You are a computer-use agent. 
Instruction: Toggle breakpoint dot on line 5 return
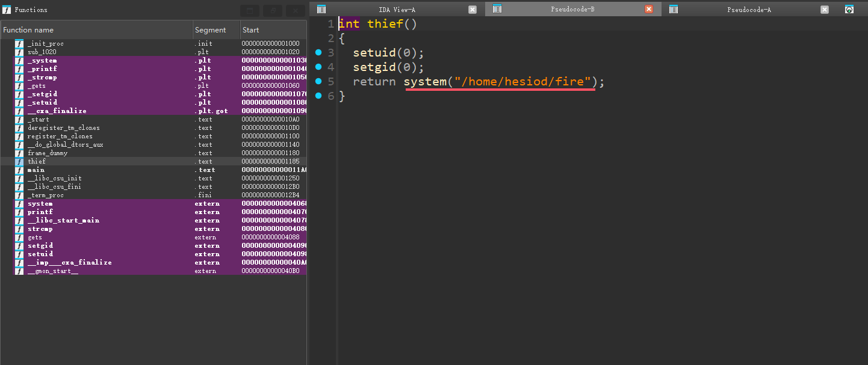click(319, 82)
